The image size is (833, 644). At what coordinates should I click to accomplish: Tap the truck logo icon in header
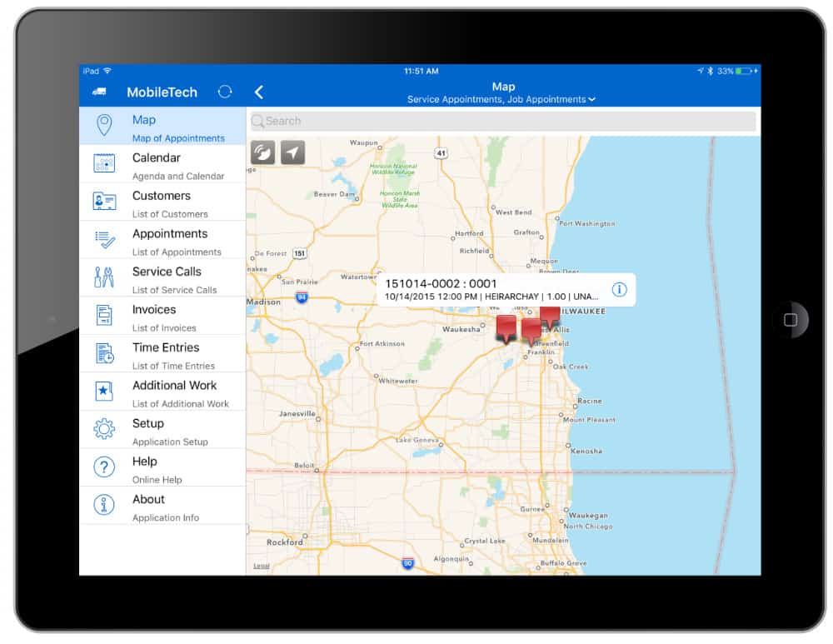99,92
